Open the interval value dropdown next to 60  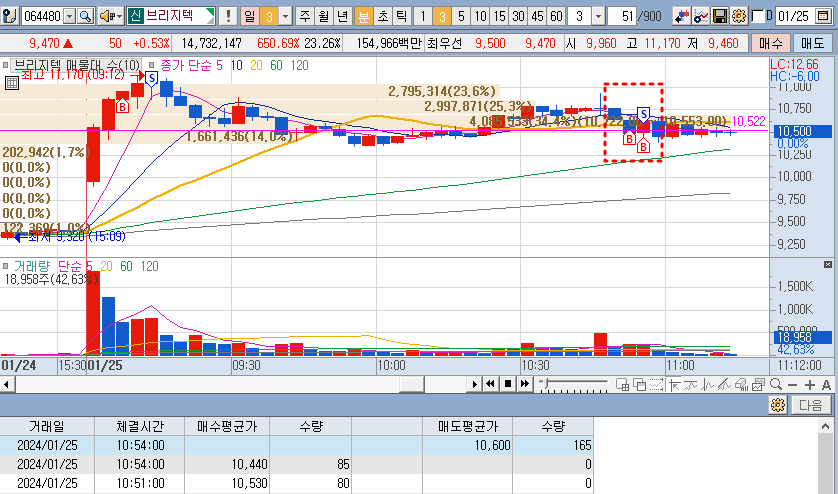[599, 17]
